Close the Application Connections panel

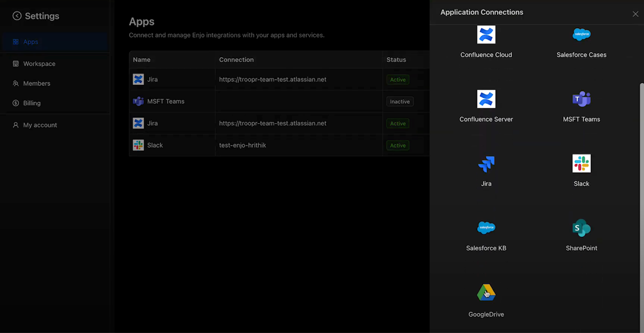pos(636,14)
